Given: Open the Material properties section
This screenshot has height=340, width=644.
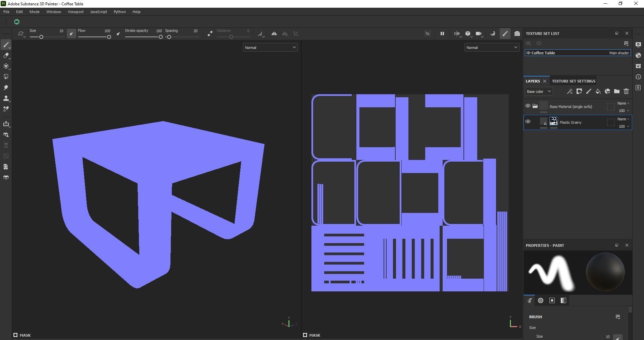Looking at the screenshot, I should point(563,300).
